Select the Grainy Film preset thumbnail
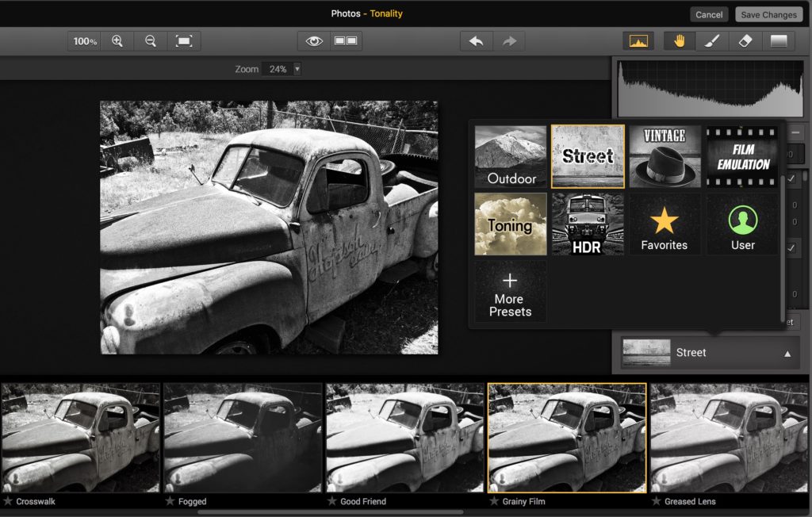 tap(566, 436)
